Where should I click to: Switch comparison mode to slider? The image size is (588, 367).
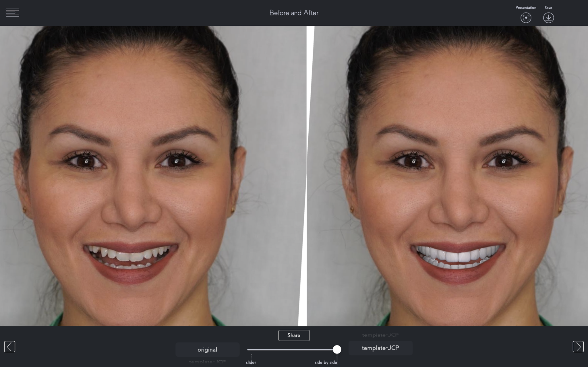pos(251,362)
